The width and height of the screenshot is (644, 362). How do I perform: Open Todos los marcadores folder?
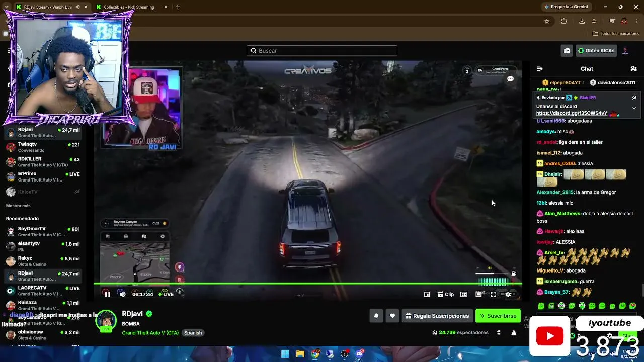[x=616, y=34]
